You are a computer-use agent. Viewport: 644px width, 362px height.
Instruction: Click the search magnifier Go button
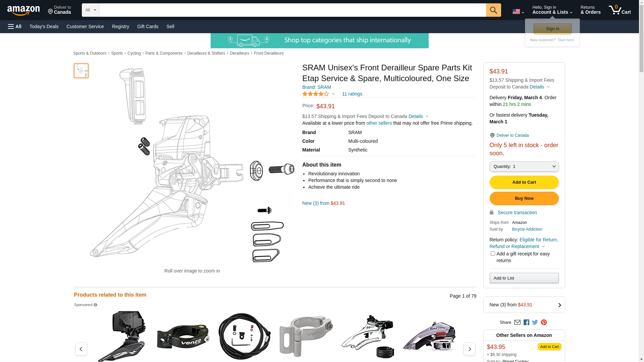tap(493, 10)
